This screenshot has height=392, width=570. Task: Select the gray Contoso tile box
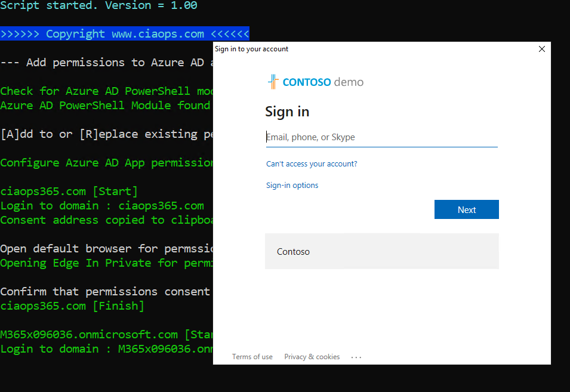381,251
